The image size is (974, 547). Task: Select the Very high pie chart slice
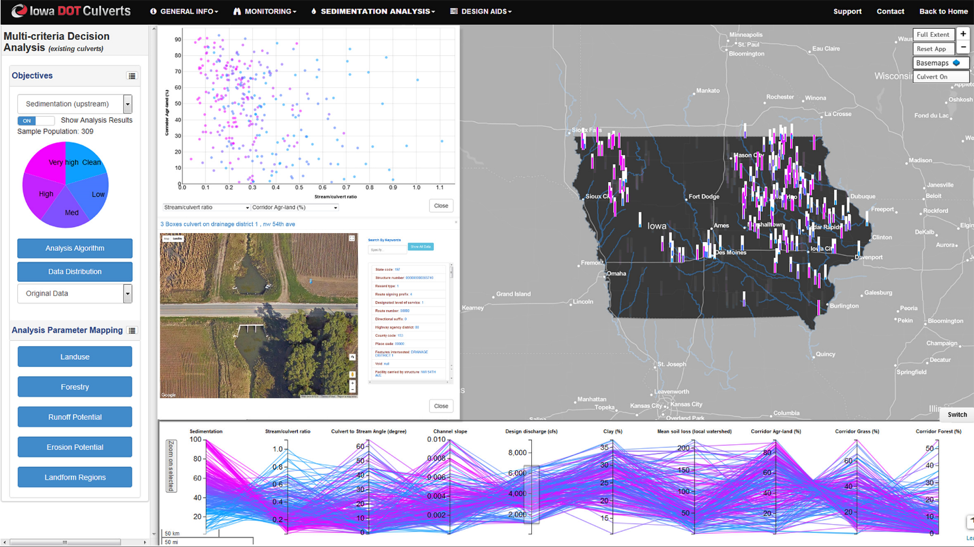(50, 160)
